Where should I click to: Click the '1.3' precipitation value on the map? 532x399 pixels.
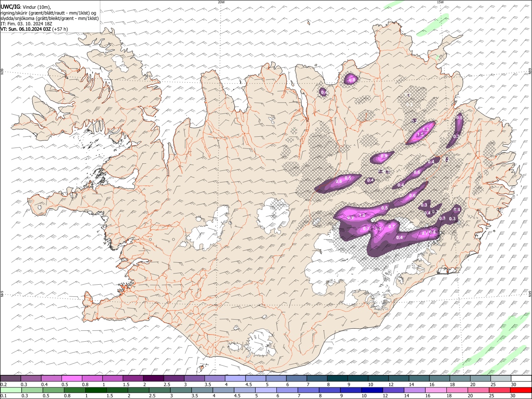point(426,130)
